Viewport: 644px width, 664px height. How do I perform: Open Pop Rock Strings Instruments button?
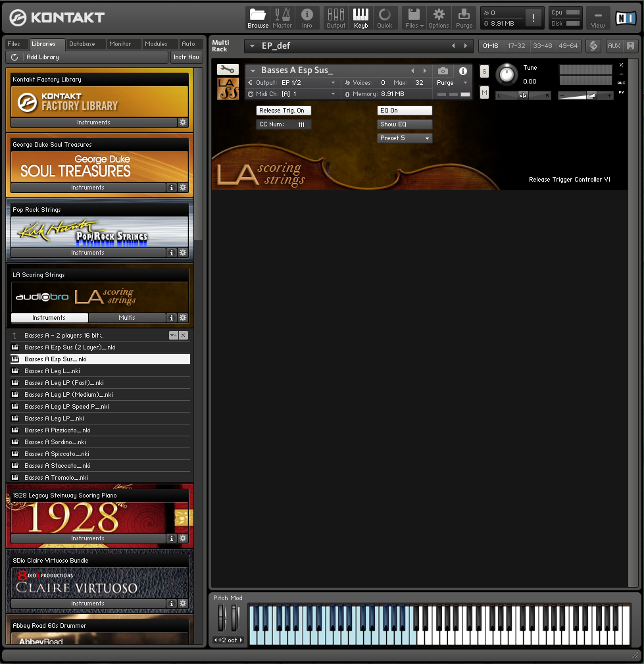point(87,253)
